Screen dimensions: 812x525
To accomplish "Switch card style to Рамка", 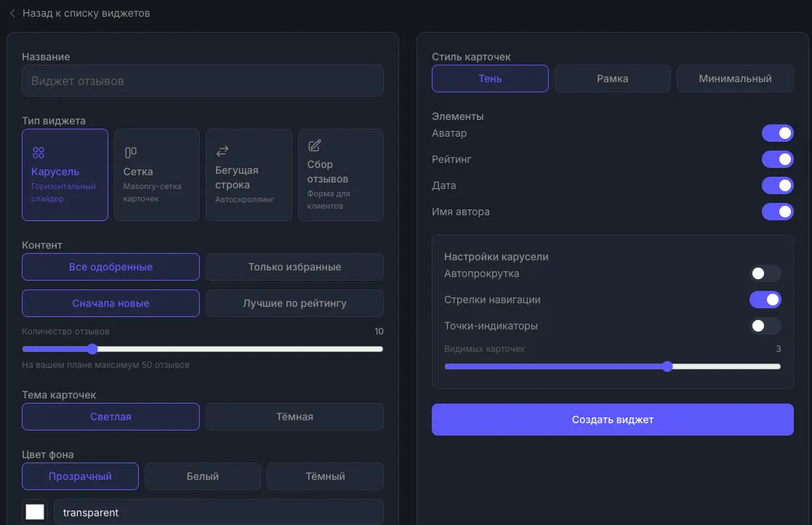I will click(x=612, y=79).
